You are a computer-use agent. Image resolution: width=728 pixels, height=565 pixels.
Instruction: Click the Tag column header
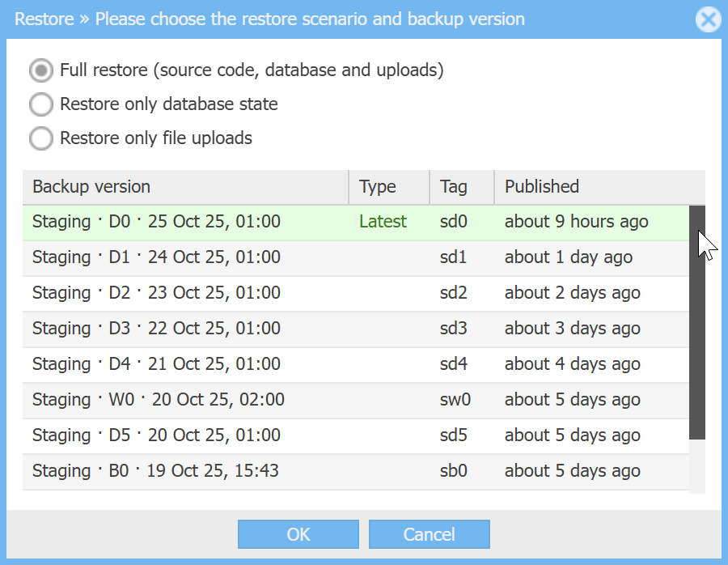(x=454, y=187)
